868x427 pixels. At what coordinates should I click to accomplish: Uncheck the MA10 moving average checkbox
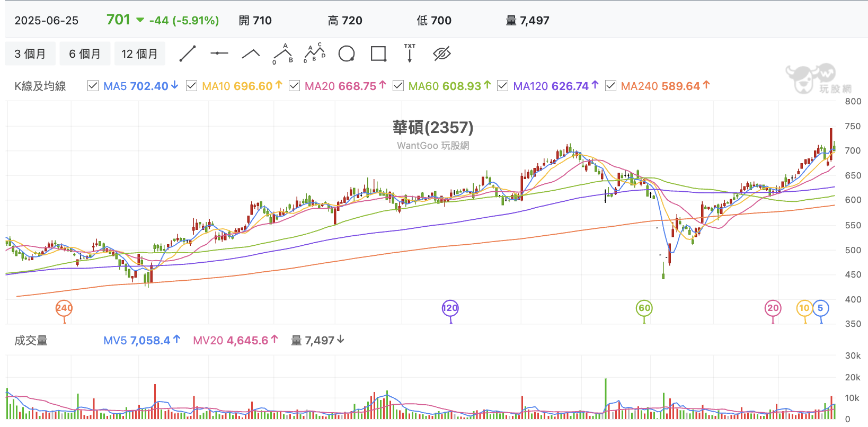(x=192, y=86)
